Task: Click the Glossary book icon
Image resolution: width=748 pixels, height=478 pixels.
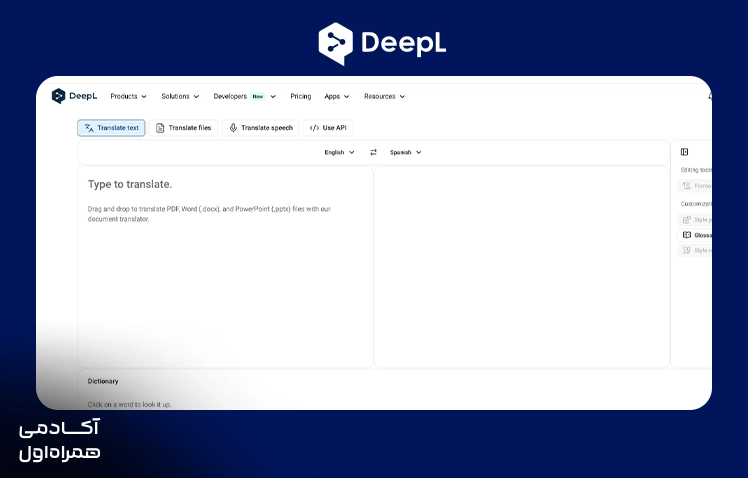Action: coord(687,235)
